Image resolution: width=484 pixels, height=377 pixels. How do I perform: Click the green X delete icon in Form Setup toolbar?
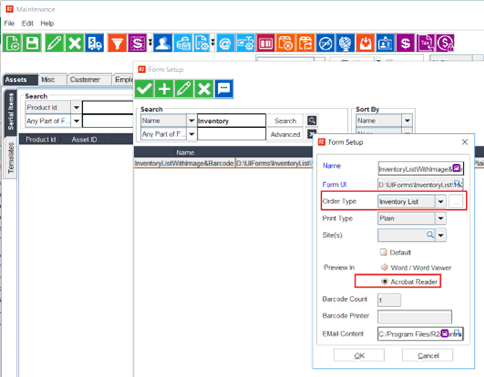pyautogui.click(x=204, y=89)
